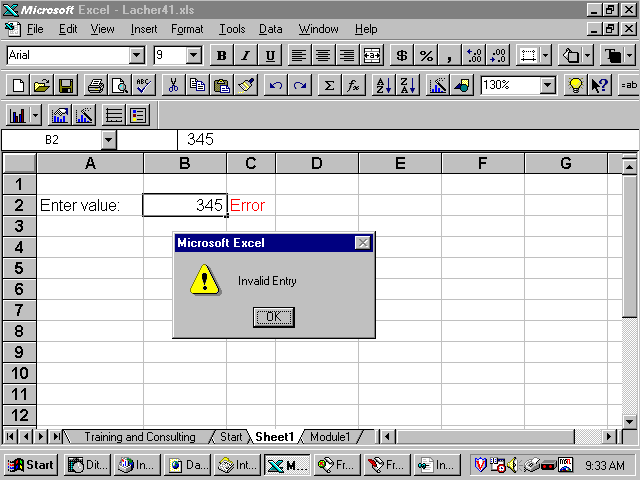Screen dimensions: 640x480
Task: Toggle Bold formatting
Action: [x=222, y=55]
